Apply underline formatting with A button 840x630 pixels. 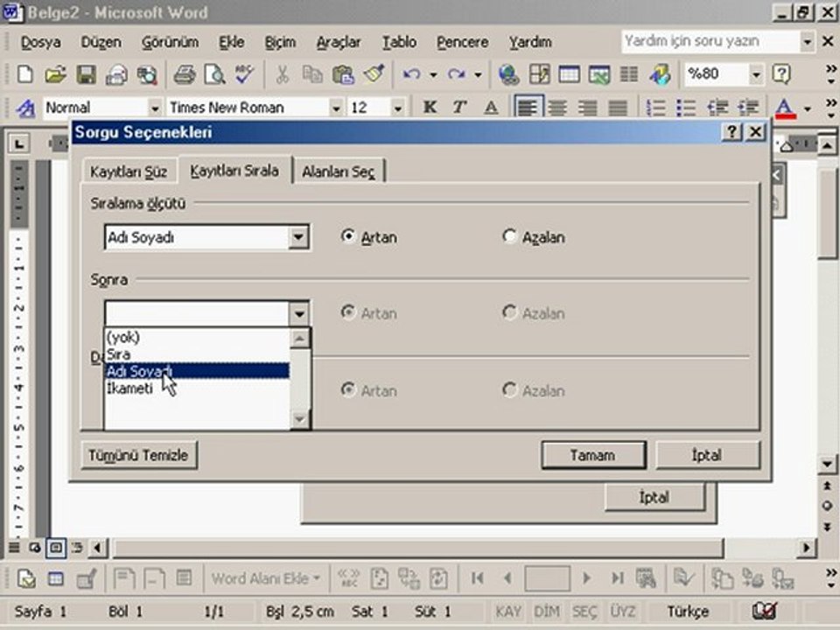491,108
